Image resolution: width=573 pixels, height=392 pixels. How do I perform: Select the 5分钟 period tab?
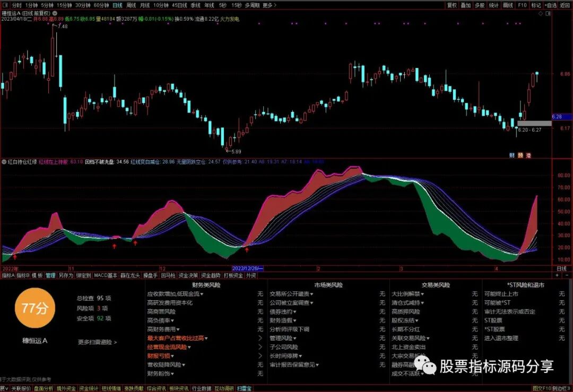click(x=47, y=5)
